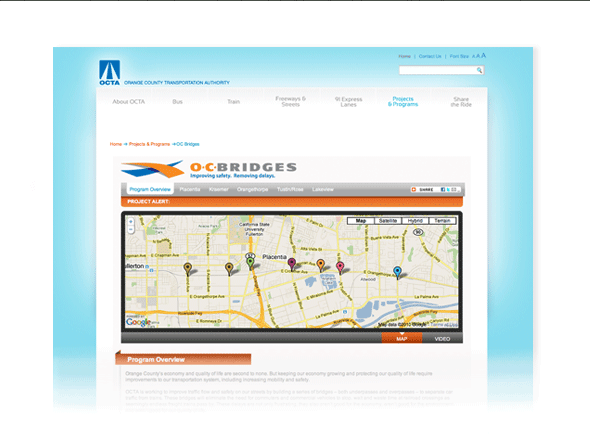Click the green map pin marker
590x434 pixels.
pos(250,263)
